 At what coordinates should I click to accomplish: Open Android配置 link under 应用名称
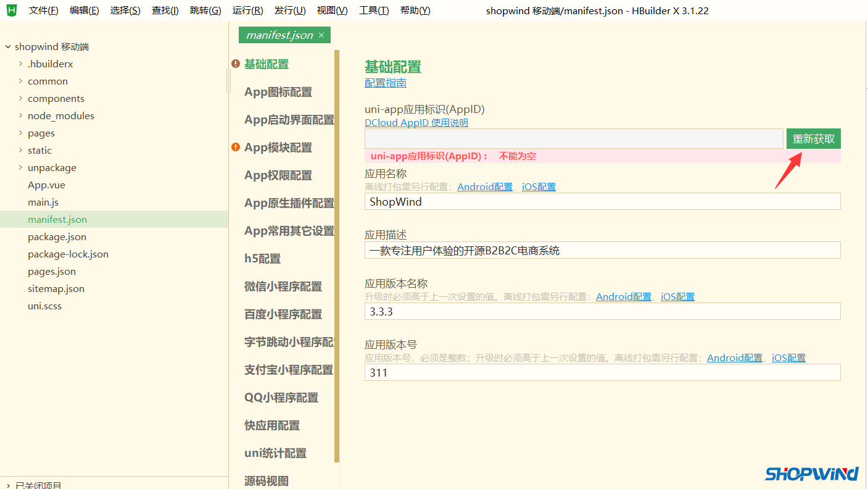(x=485, y=186)
